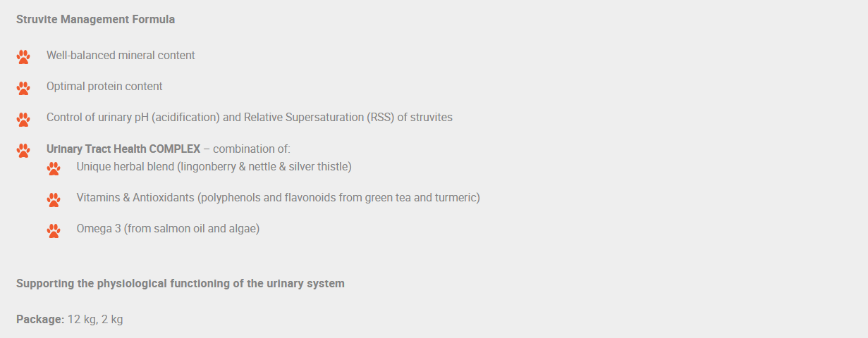
Task: Click the words combination of:
Action: [252, 149]
